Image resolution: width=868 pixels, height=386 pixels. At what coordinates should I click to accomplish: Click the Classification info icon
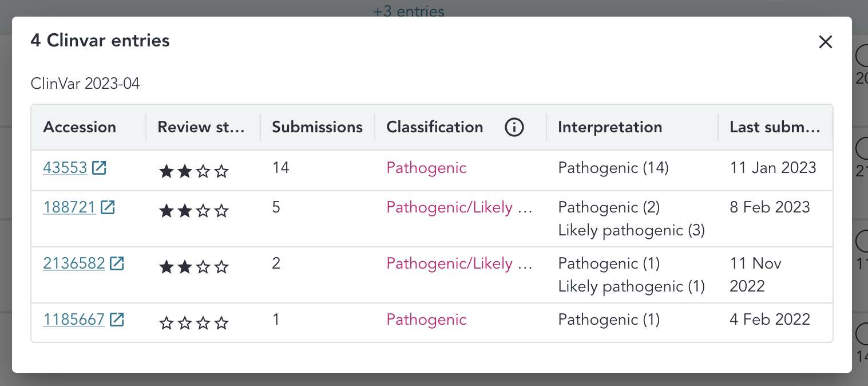coord(514,127)
